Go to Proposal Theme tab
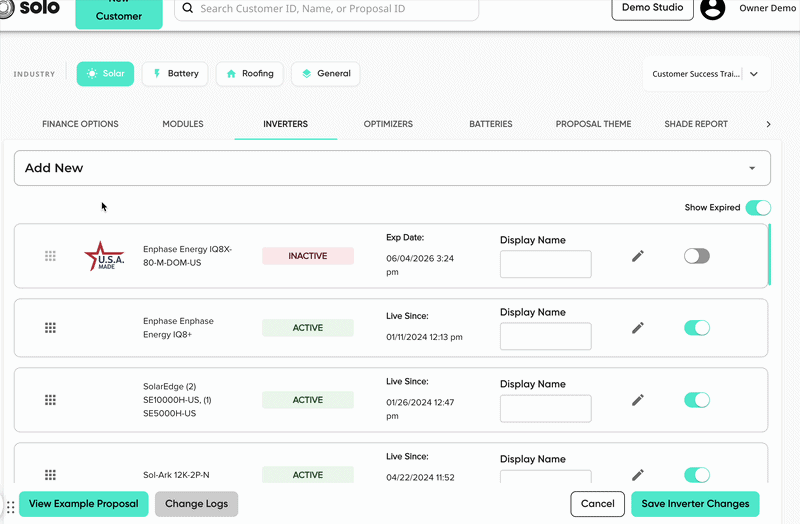This screenshot has height=524, width=800. tap(593, 124)
